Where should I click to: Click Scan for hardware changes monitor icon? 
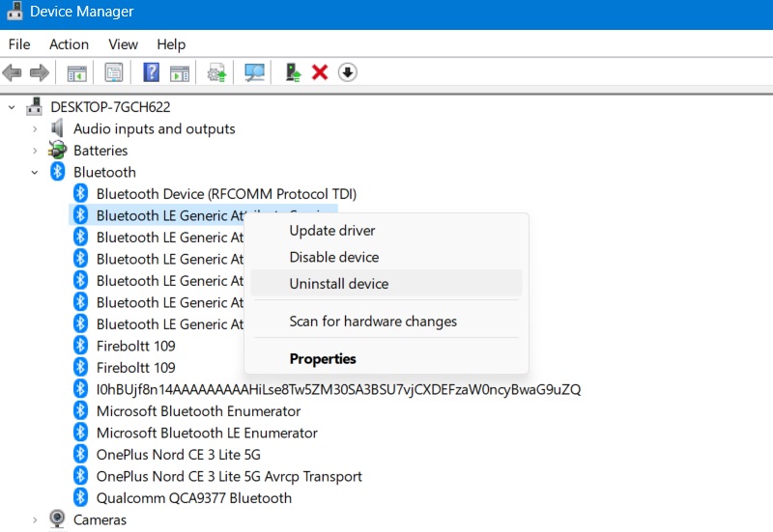coord(254,73)
